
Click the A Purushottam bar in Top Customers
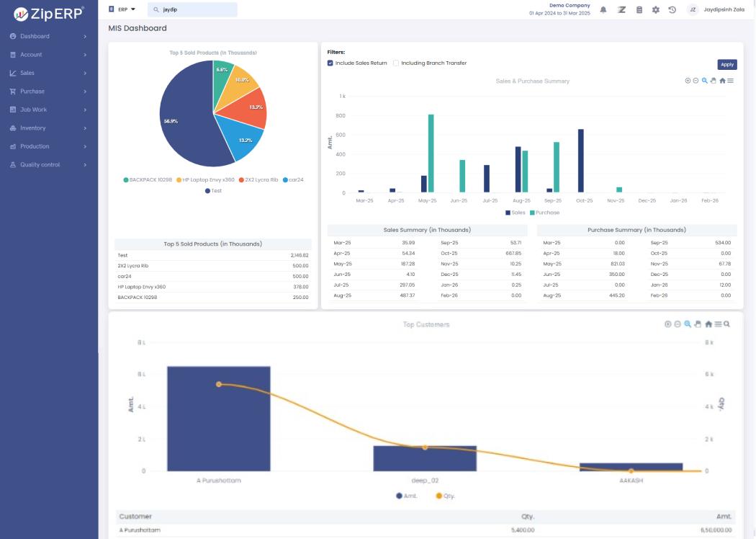219,419
